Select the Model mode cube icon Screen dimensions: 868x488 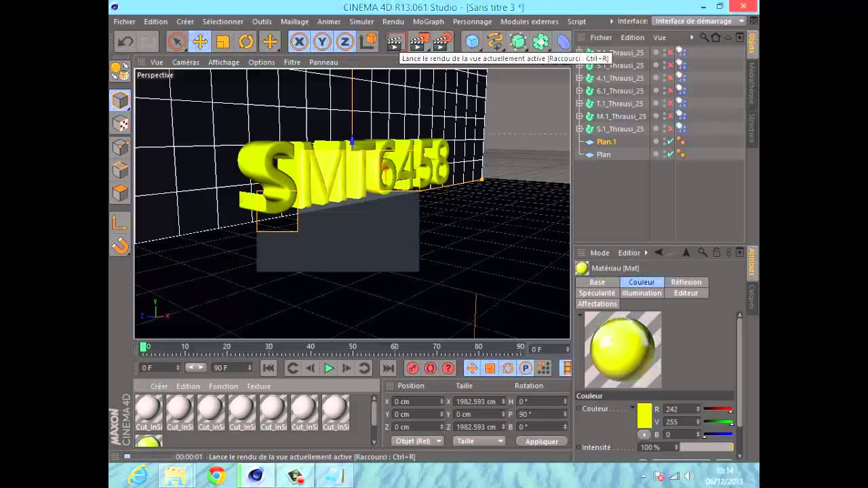pyautogui.click(x=120, y=100)
